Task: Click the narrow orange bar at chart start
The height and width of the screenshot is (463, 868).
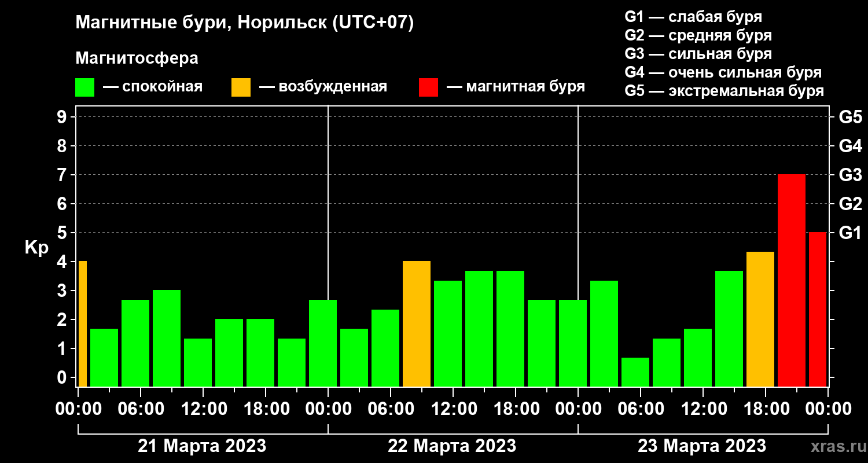Action: pos(82,324)
